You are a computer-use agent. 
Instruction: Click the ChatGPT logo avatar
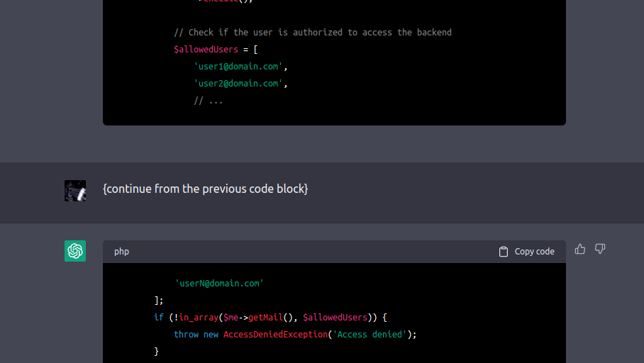[75, 251]
